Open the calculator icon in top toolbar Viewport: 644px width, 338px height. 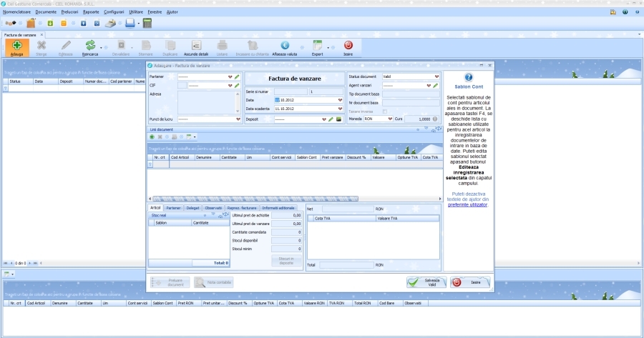click(x=147, y=23)
